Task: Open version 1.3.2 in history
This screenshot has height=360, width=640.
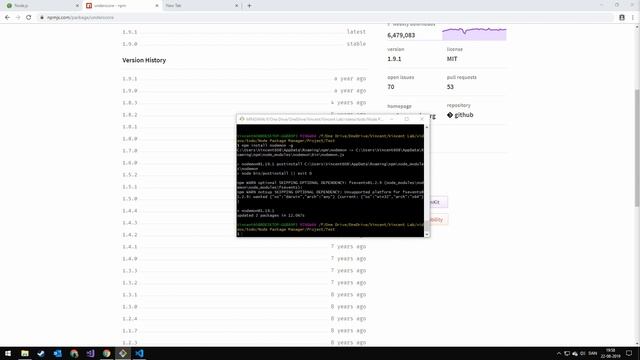Action: pyautogui.click(x=130, y=283)
